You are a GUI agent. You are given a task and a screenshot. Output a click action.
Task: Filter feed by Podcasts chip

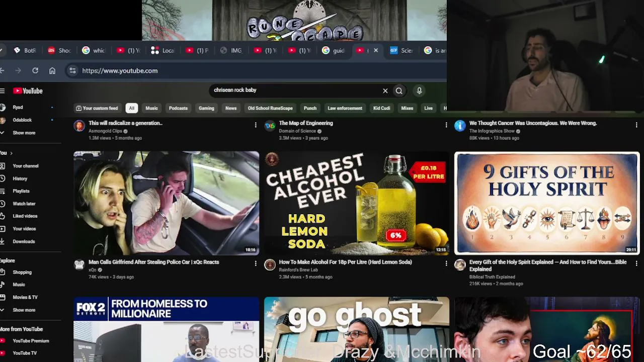(178, 108)
